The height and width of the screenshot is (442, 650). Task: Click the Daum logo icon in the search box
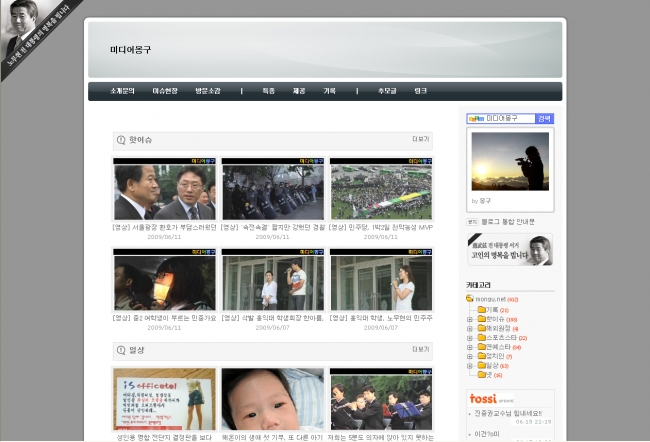[476, 119]
